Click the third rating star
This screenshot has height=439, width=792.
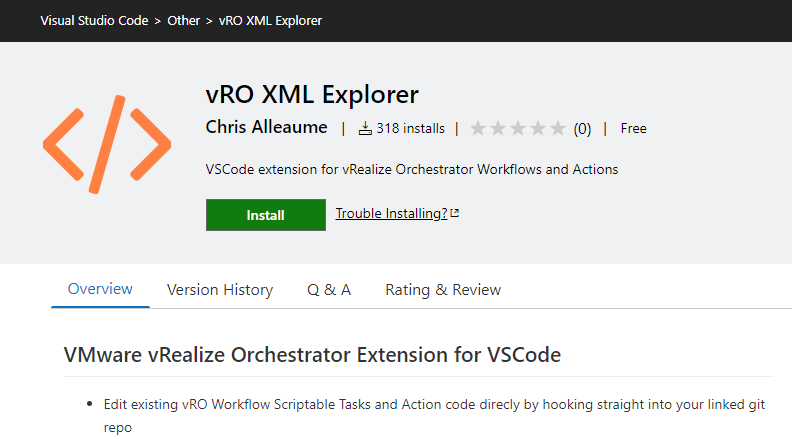[x=518, y=128]
